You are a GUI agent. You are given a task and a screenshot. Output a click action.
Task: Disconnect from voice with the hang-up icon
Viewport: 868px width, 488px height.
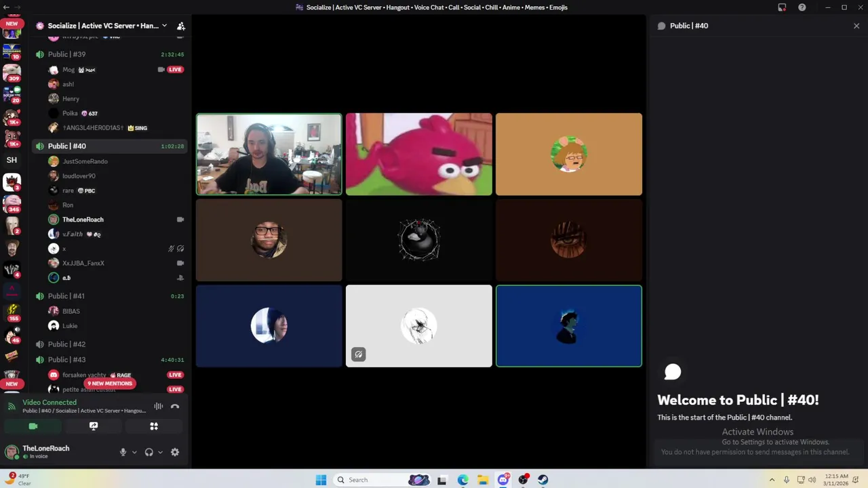[x=175, y=407]
